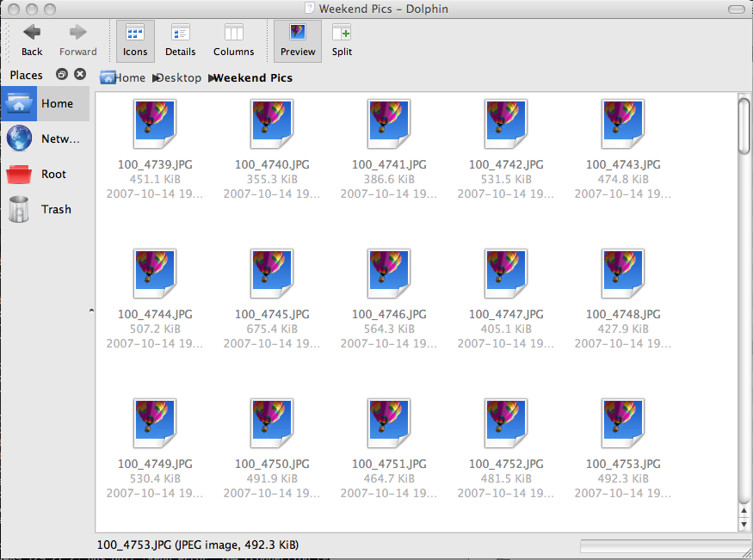753x560 pixels.
Task: Expand the arrow before Weekend Pics breadcrumb
Action: 211,78
